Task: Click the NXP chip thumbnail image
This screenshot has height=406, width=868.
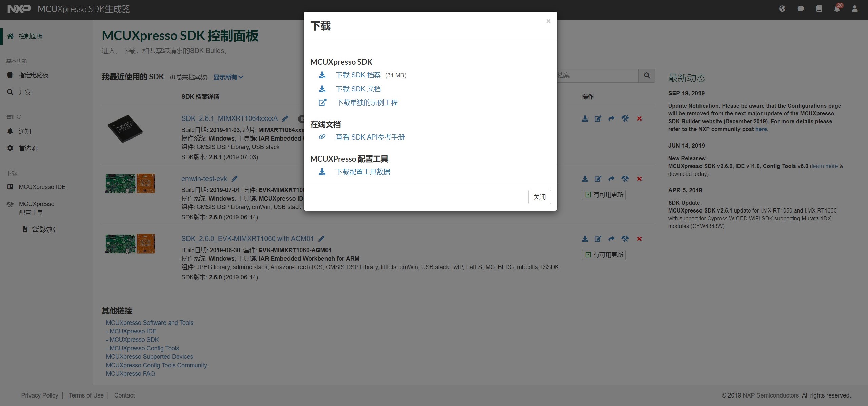Action: (125, 129)
